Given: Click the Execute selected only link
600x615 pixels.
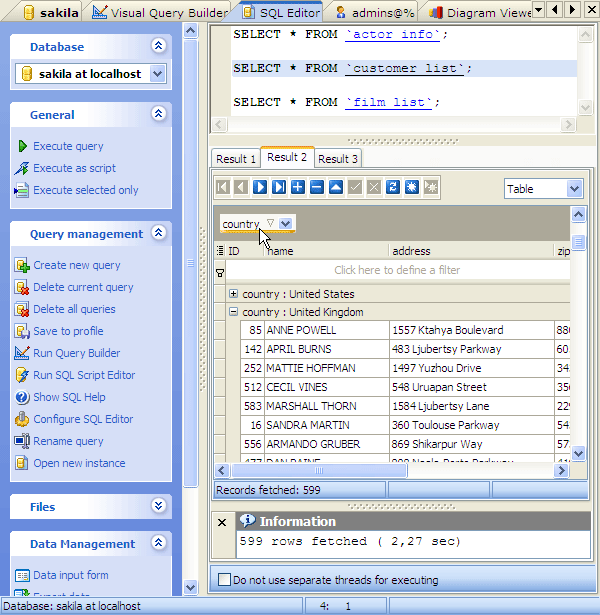Looking at the screenshot, I should coord(86,190).
